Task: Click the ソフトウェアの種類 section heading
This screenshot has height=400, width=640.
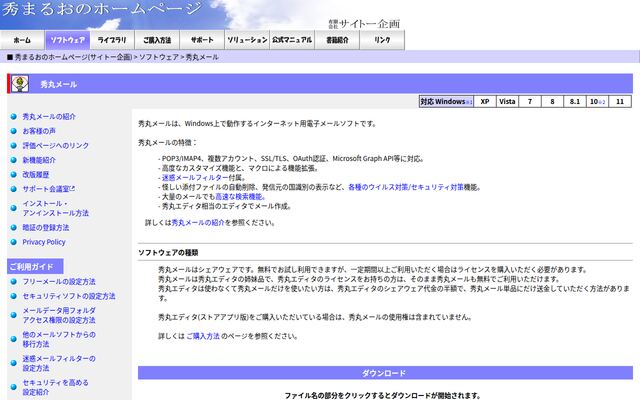Action: [168, 253]
